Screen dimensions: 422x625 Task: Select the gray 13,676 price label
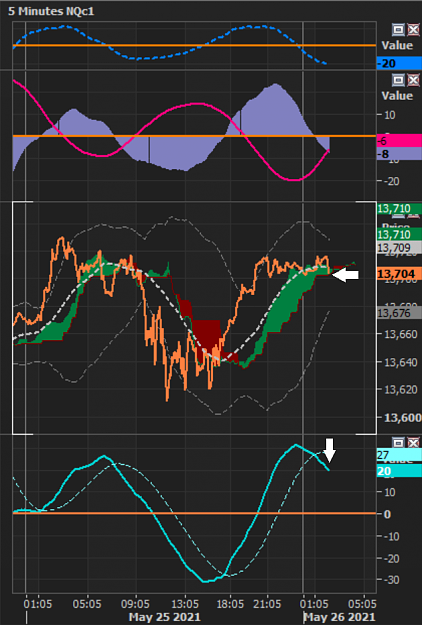coord(399,312)
